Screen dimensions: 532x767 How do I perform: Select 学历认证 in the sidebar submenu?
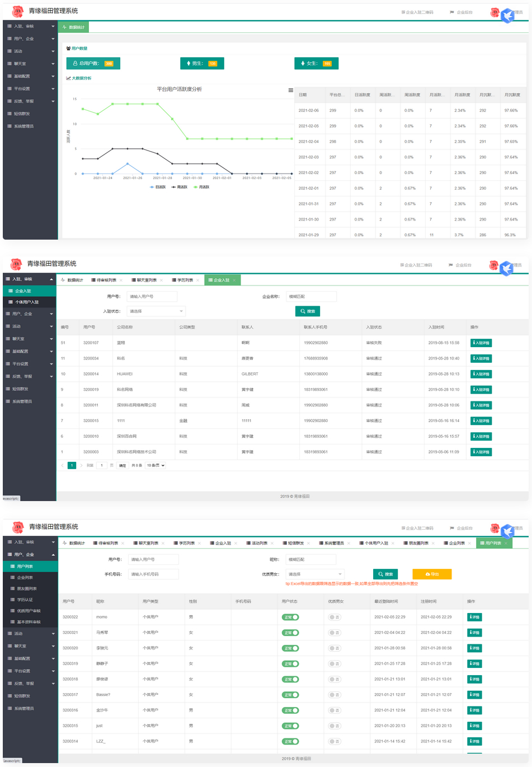click(25, 600)
